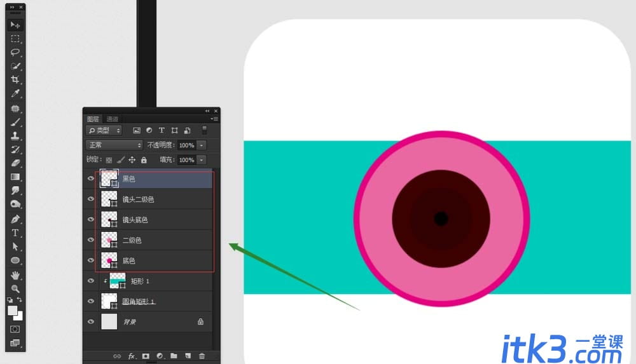Toggle Quick Mask mode
The image size is (636, 364).
coord(15,329)
